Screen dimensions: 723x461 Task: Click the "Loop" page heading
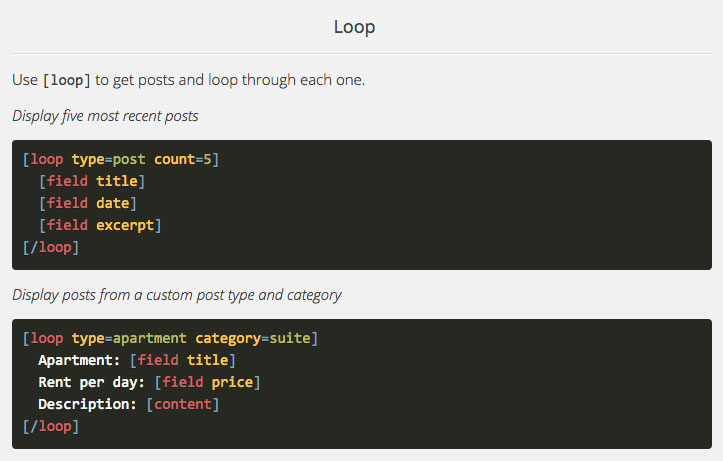pos(355,27)
